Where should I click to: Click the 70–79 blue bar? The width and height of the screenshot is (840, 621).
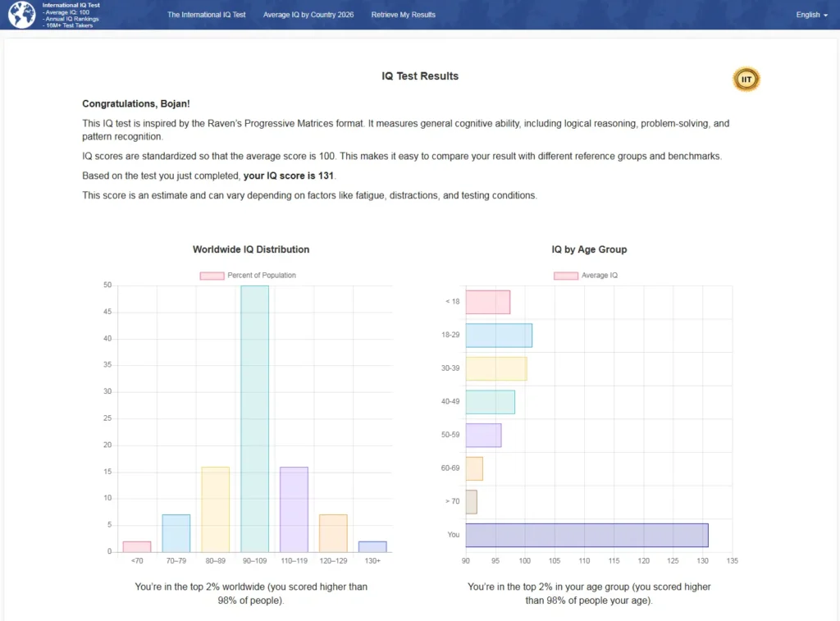click(176, 533)
